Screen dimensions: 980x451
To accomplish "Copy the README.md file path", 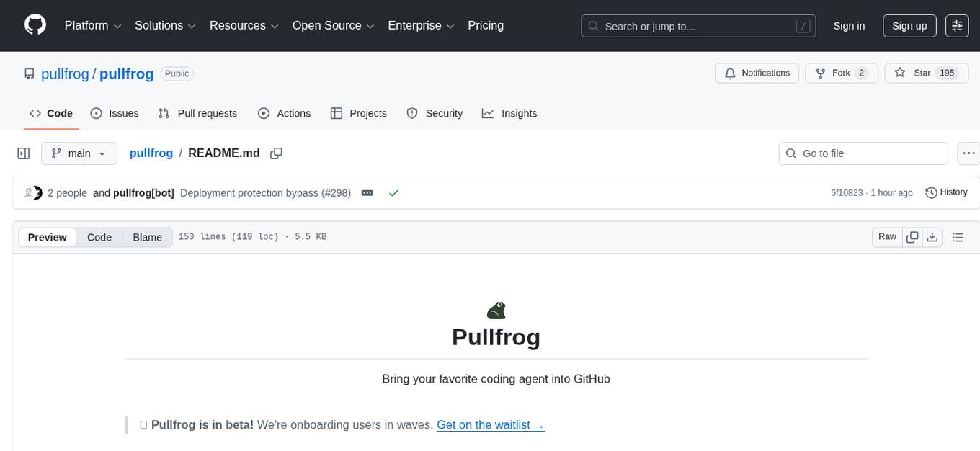I will (276, 153).
